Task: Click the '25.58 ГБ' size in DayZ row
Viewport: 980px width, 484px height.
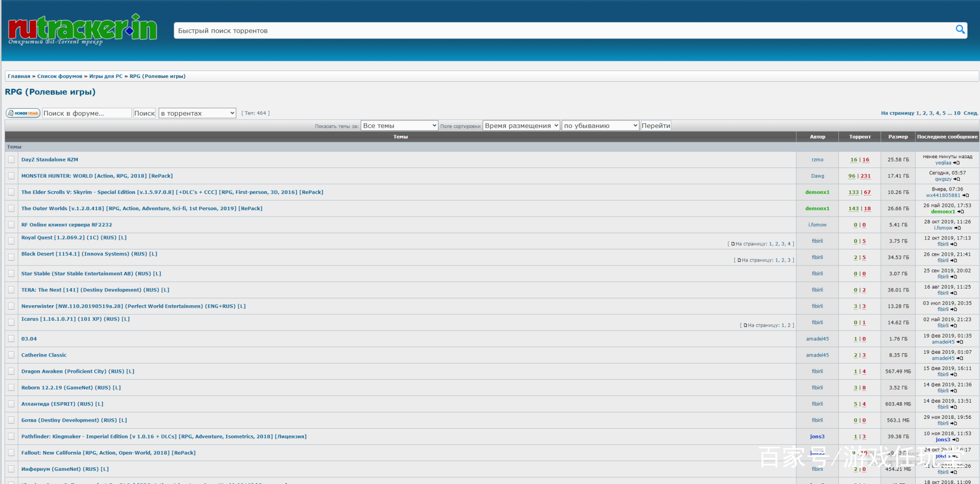Action: tap(898, 160)
